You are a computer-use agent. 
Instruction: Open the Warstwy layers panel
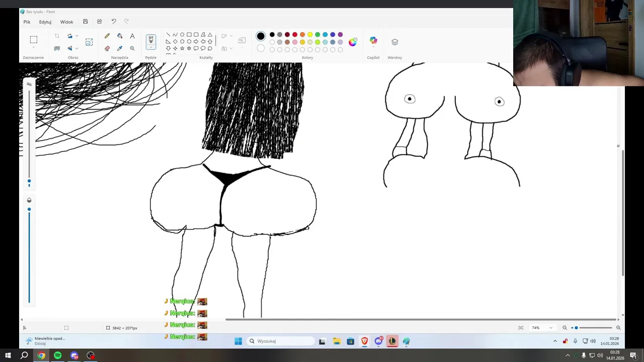point(395,42)
